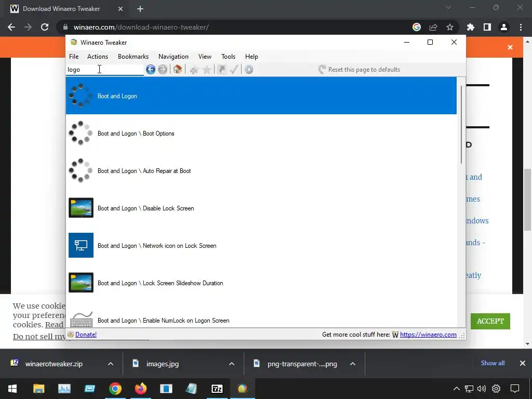The width and height of the screenshot is (532, 399).
Task: Click the spinner icon beside Boot Options
Action: click(x=81, y=133)
